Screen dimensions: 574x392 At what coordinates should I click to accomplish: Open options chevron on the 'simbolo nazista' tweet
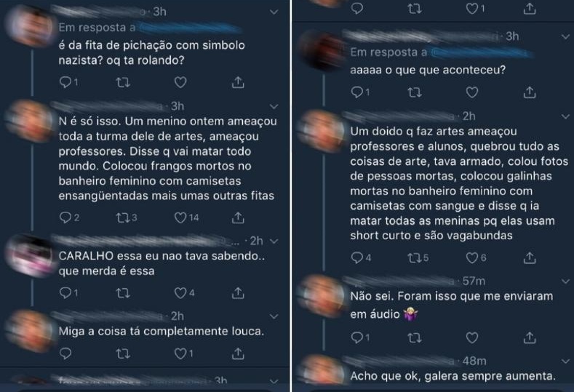click(x=274, y=12)
